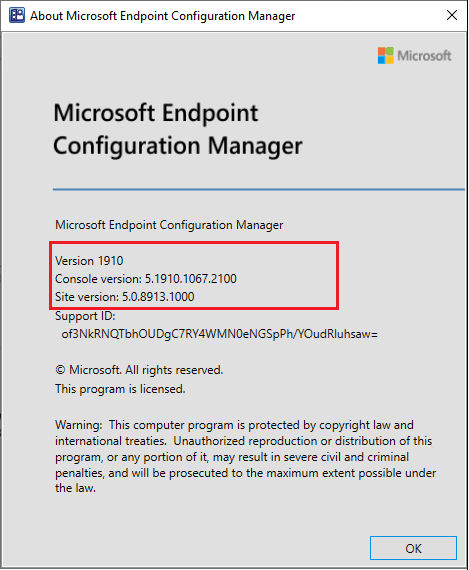The image size is (469, 570).
Task: Click the Version 1910 text line
Action: (x=89, y=261)
